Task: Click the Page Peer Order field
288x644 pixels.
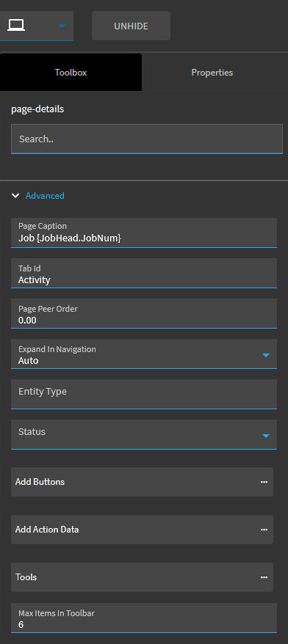Action: point(143,313)
